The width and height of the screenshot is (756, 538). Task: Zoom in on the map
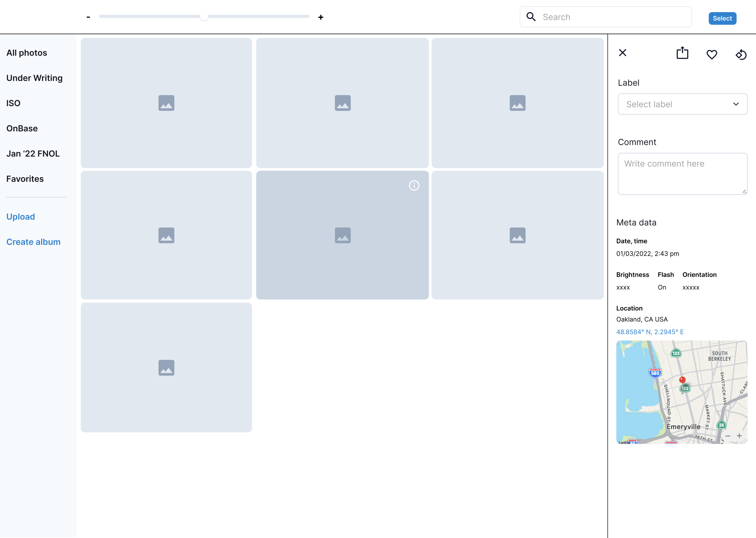point(739,436)
